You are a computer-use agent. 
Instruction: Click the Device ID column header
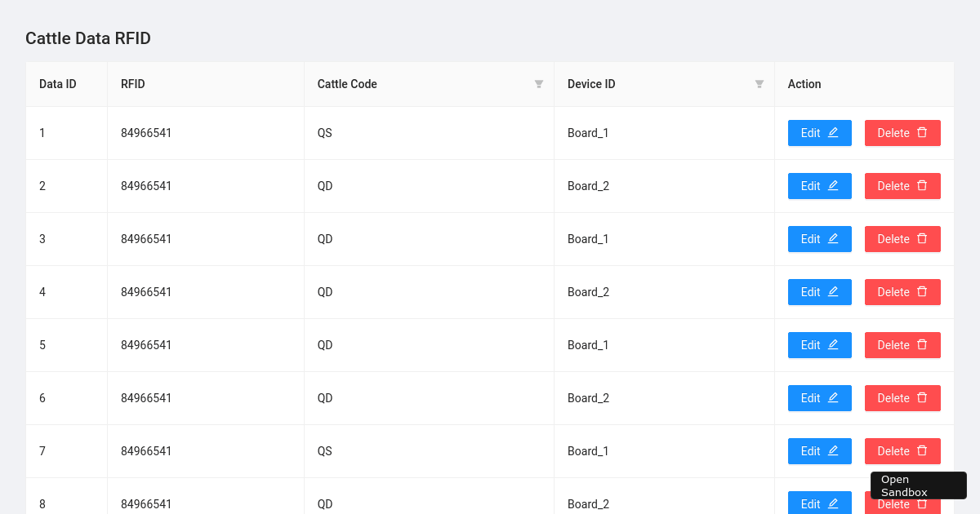(591, 84)
